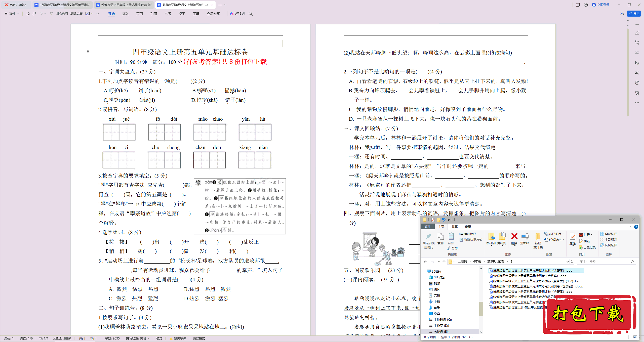Click Copy path in Explorer ribbon
The width and height of the screenshot is (644, 342).
[x=468, y=234]
